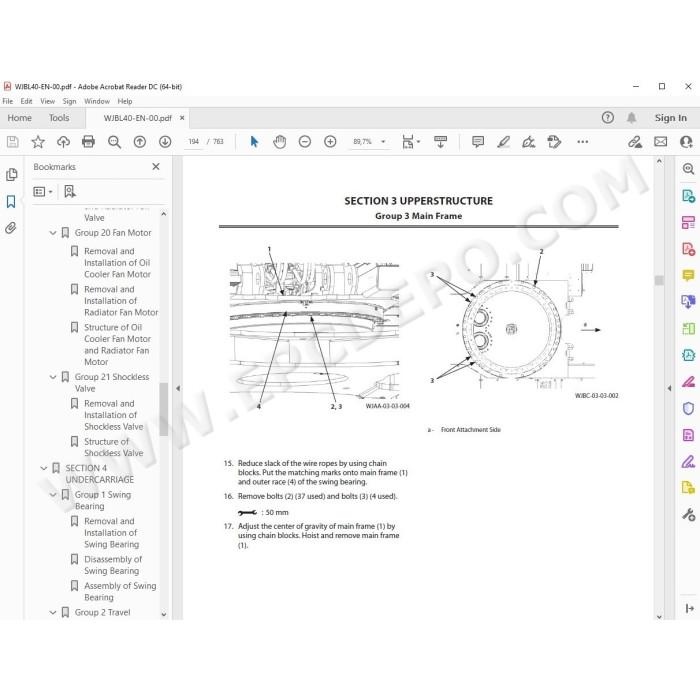Show more tools ellipsis
This screenshot has height=700, width=700.
click(583, 142)
